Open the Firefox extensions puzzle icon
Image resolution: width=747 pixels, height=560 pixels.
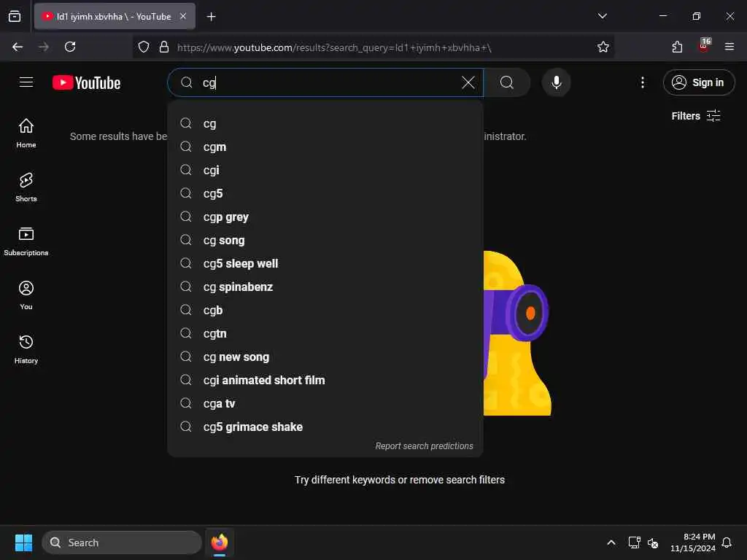click(677, 47)
